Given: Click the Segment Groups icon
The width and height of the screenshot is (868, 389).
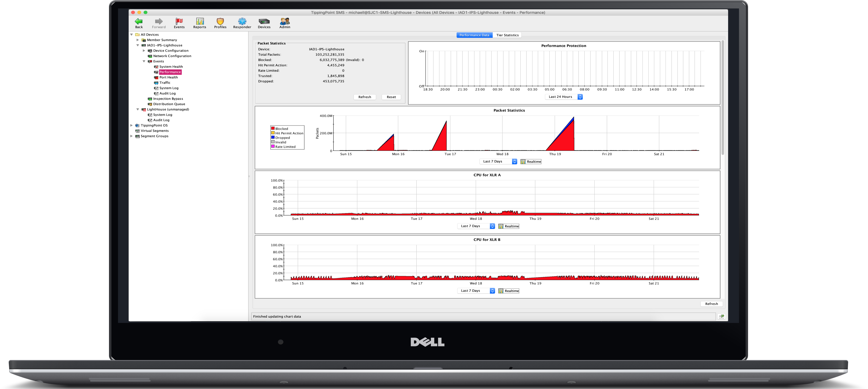Looking at the screenshot, I should click(x=137, y=136).
